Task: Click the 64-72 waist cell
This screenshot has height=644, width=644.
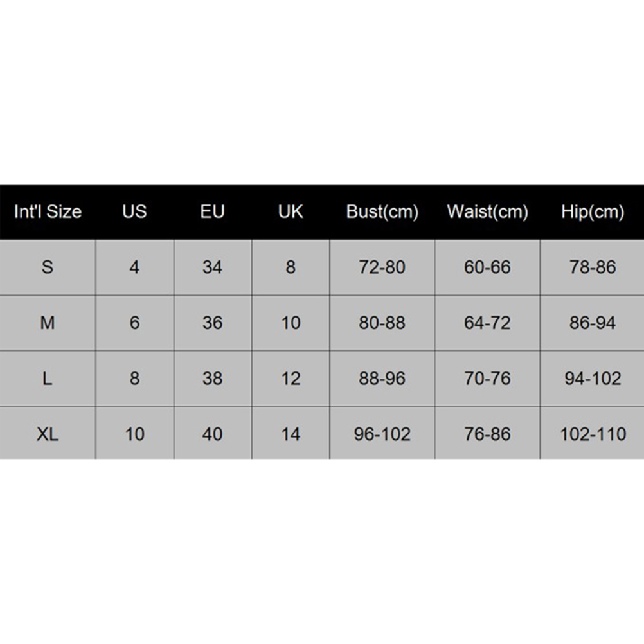Action: pyautogui.click(x=487, y=323)
